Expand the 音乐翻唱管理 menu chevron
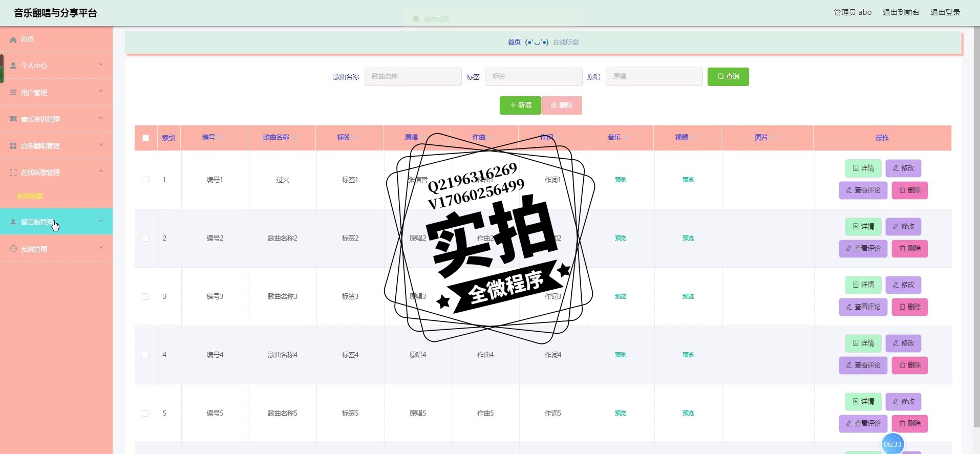This screenshot has width=980, height=454. (101, 144)
